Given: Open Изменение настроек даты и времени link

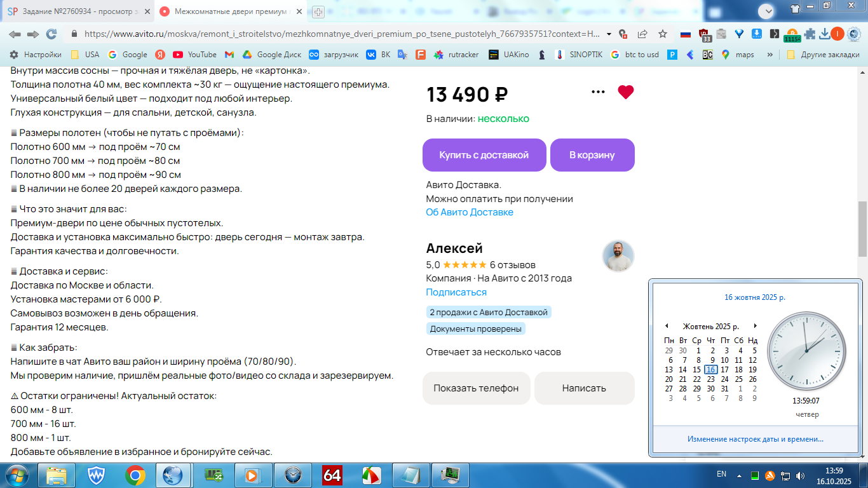Looking at the screenshot, I should 756,439.
